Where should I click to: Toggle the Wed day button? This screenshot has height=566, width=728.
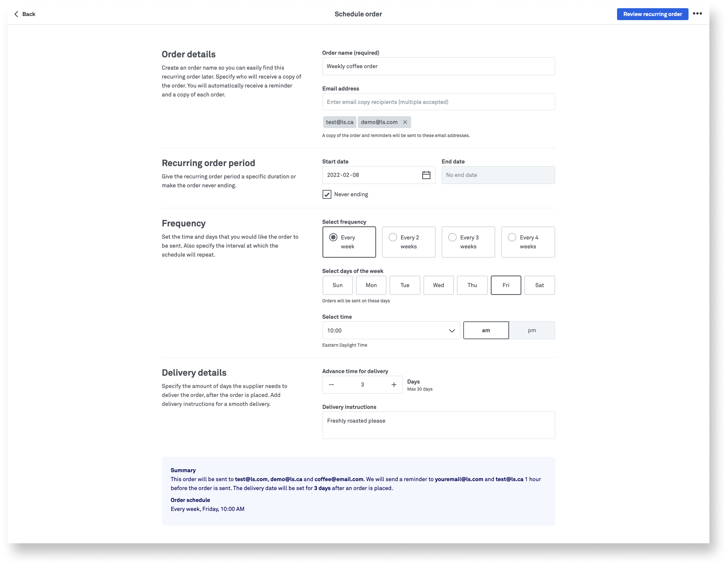point(438,285)
